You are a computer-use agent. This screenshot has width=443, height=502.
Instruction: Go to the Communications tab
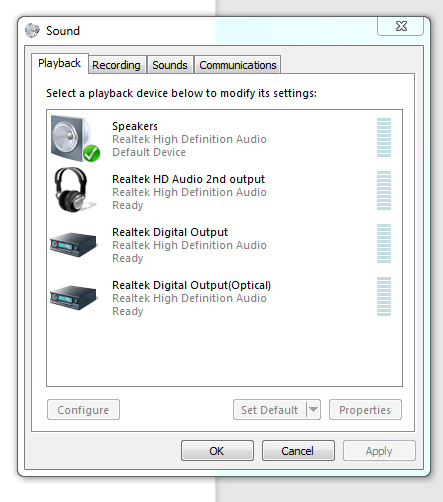pos(238,65)
